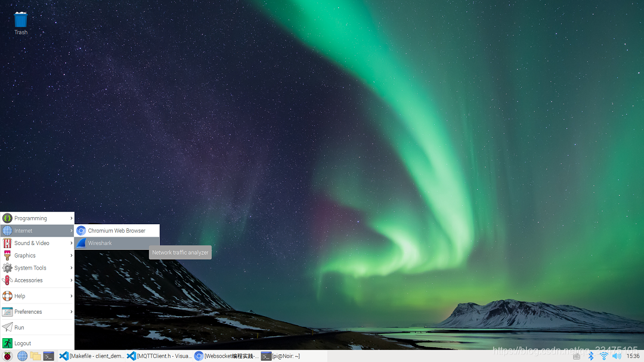Open the File Manager folder launcher
The height and width of the screenshot is (362, 644).
coord(35,356)
